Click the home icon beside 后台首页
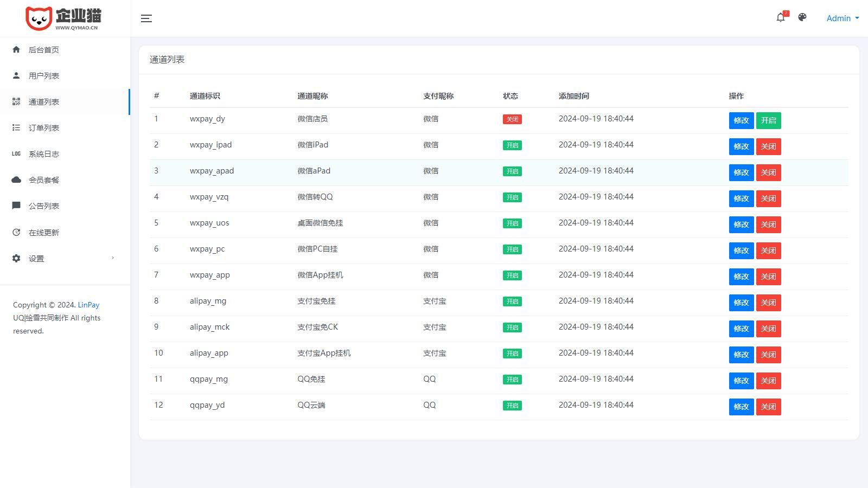This screenshot has width=868, height=488. [x=16, y=50]
